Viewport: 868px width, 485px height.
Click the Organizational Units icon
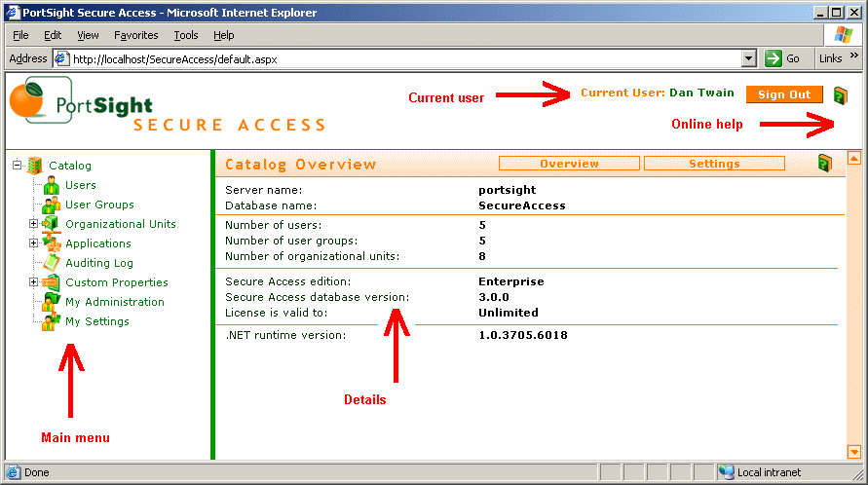pyautogui.click(x=51, y=224)
